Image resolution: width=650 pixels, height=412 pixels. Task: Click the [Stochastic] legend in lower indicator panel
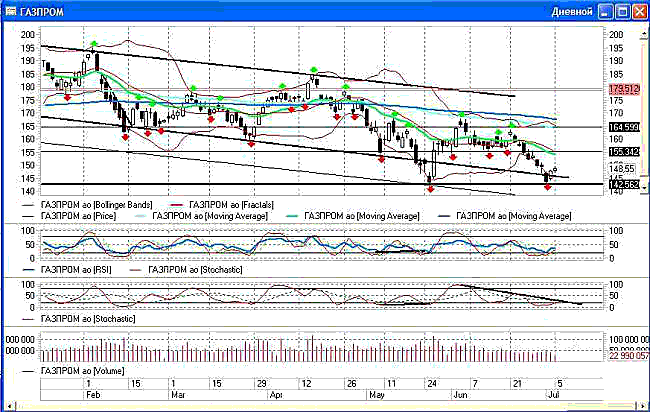pos(79,319)
